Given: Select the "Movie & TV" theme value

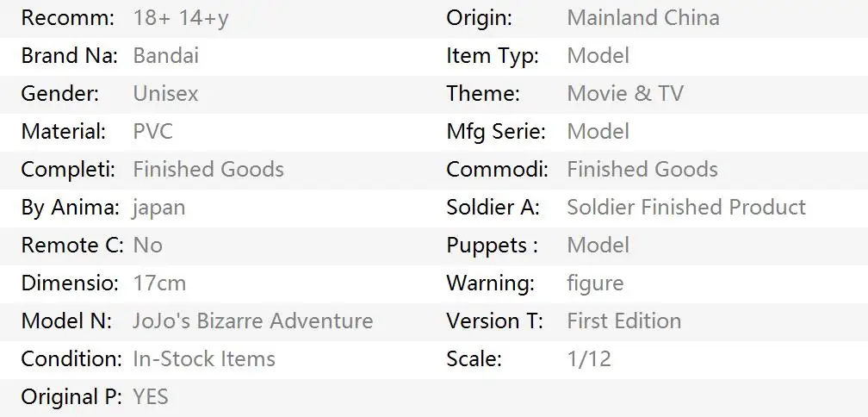Looking at the screenshot, I should click(x=624, y=94).
